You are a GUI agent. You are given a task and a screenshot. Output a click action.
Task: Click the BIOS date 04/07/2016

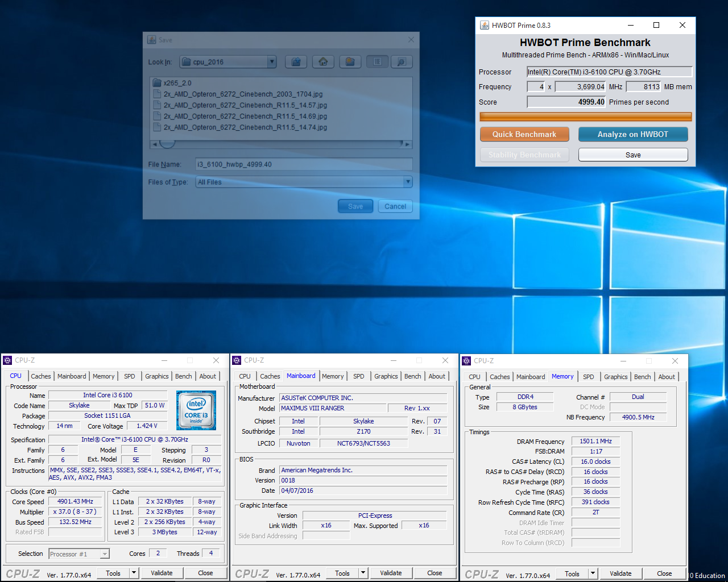[x=363, y=490]
